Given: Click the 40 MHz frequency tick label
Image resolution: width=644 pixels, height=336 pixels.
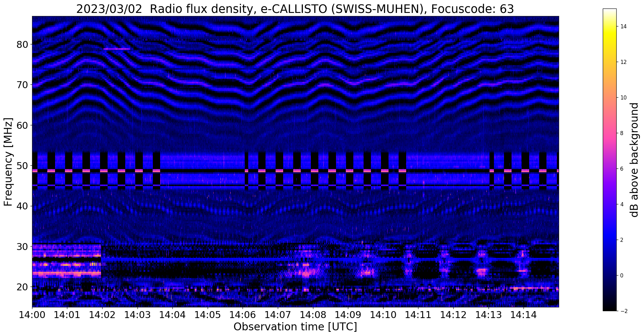Looking at the screenshot, I should [x=22, y=206].
